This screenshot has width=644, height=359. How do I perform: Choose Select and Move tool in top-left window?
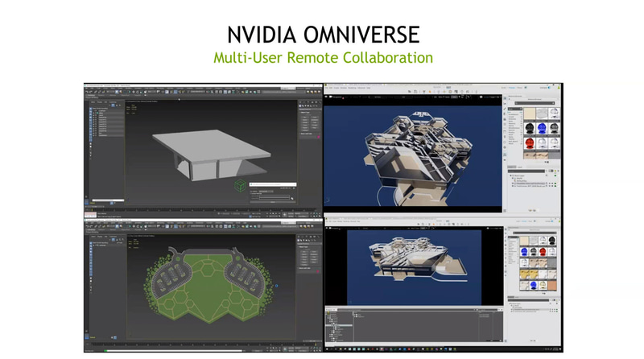coord(134,92)
